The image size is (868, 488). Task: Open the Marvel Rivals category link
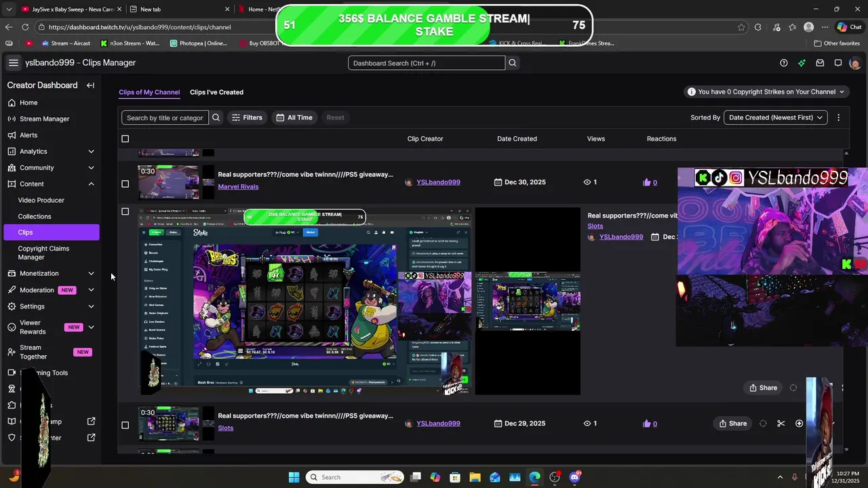[238, 186]
